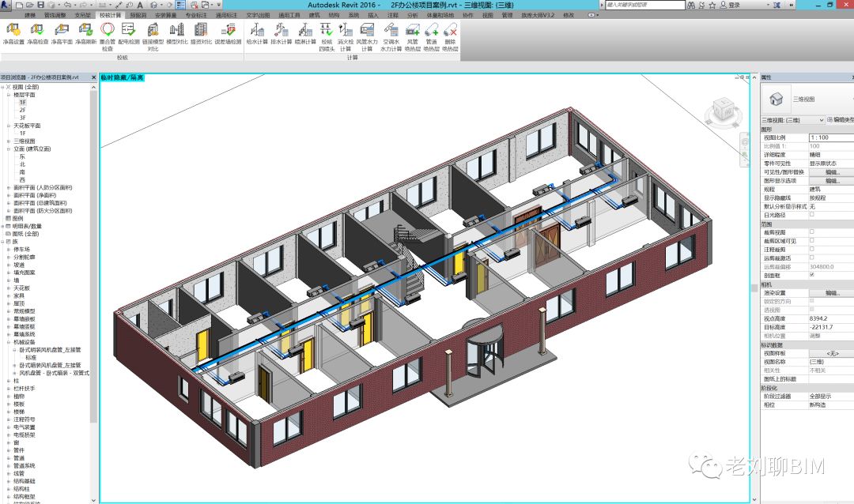Click the 删除绝热层 remove insulation tool
854x504 pixels.
pyautogui.click(x=450, y=37)
